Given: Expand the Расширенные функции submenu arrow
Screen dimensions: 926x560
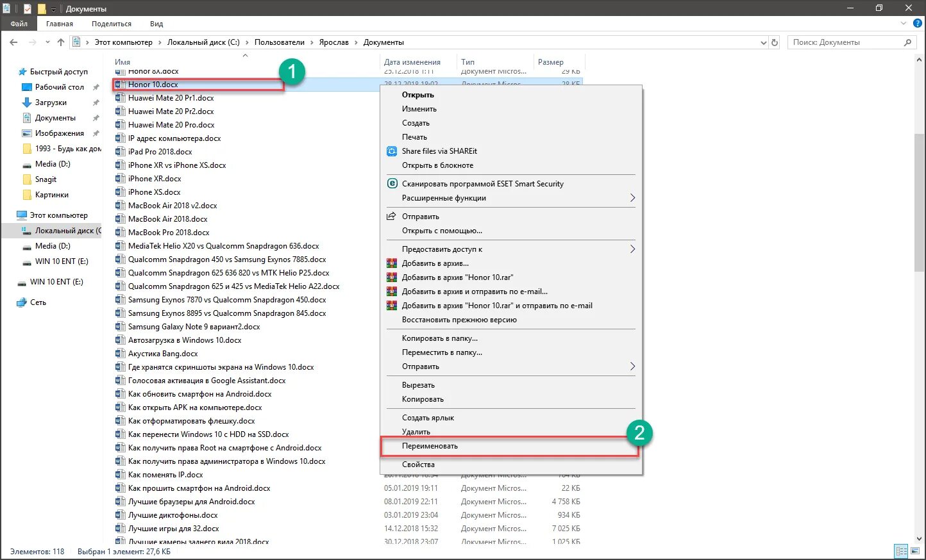Looking at the screenshot, I should [632, 198].
